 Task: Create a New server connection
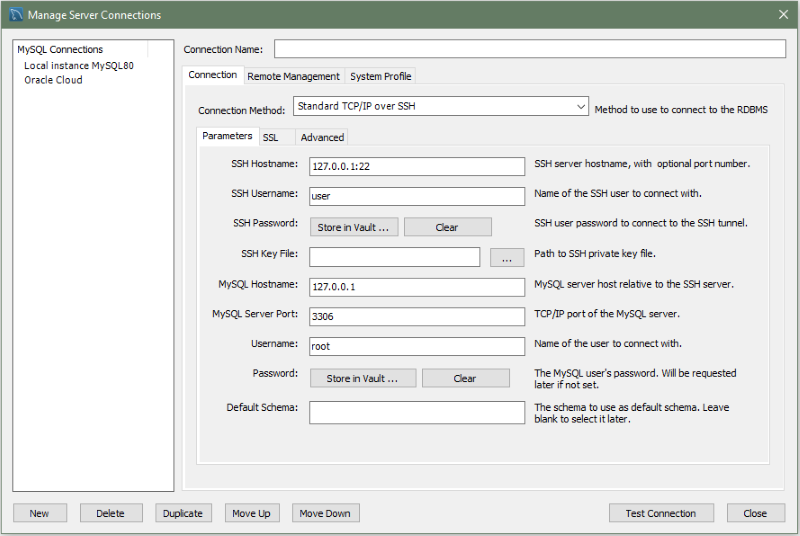(39, 513)
